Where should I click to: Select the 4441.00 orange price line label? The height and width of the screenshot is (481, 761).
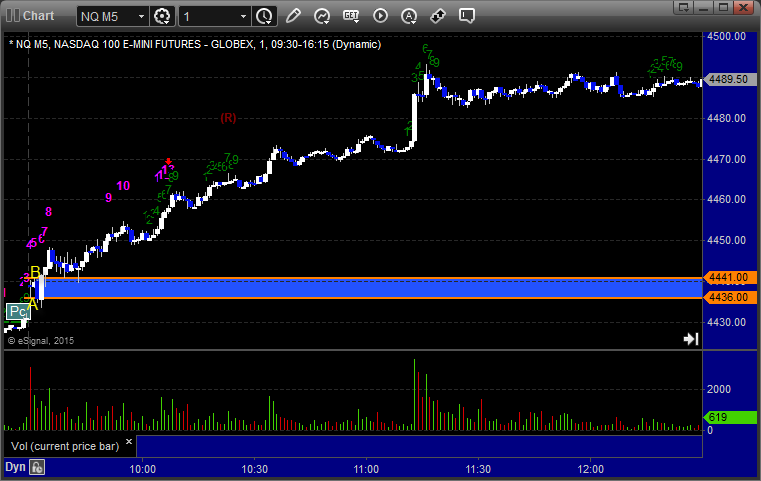tap(730, 278)
